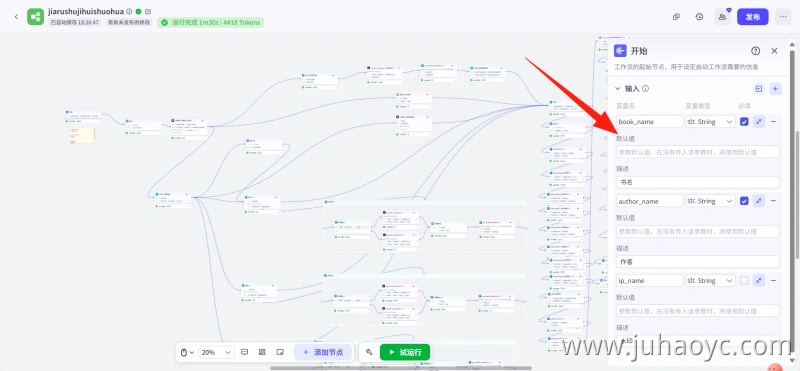Open the run history clock icon
800x371 pixels.
pos(699,17)
